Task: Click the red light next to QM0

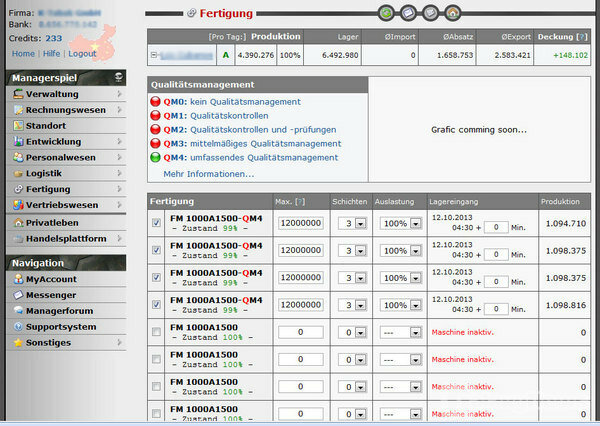Action: [x=155, y=101]
